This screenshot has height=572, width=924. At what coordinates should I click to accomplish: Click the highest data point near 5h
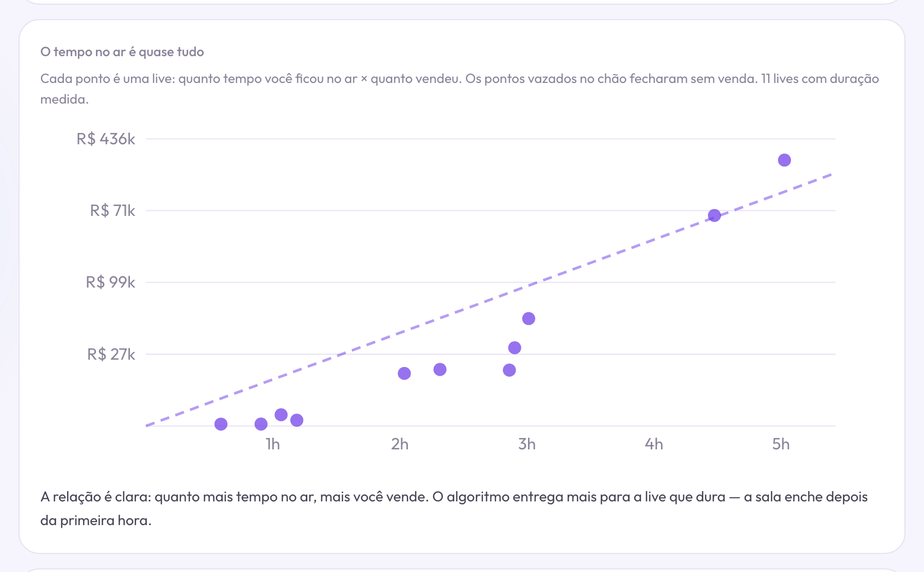coord(784,160)
